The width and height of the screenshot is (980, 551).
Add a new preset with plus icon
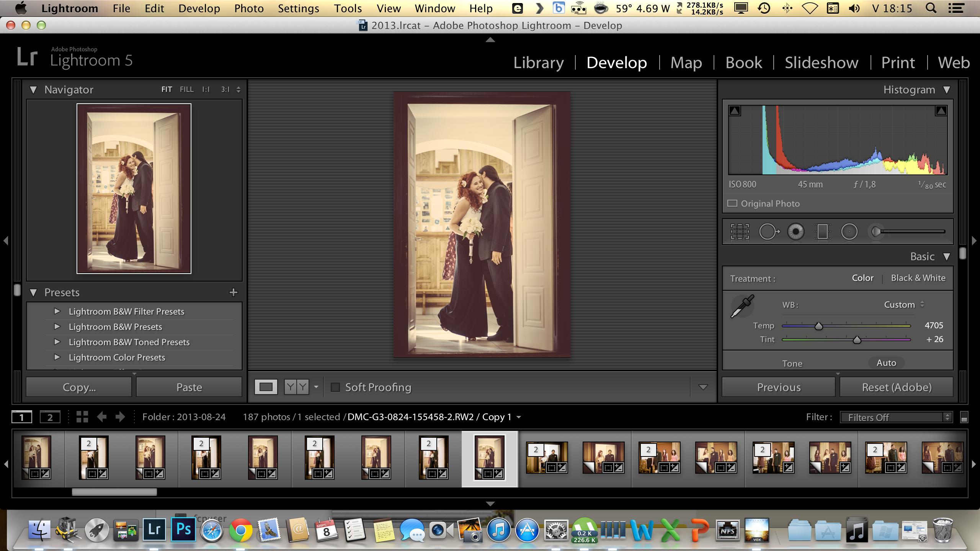[233, 292]
